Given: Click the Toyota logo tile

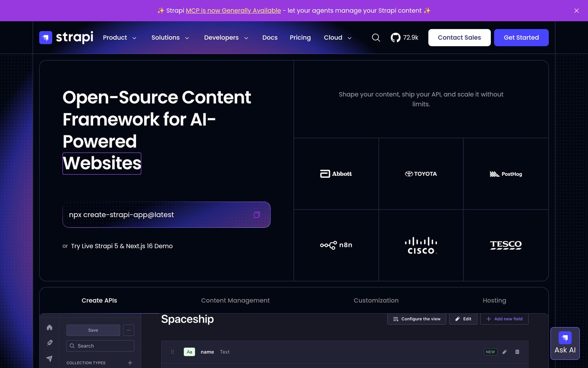Looking at the screenshot, I should pyautogui.click(x=421, y=174).
